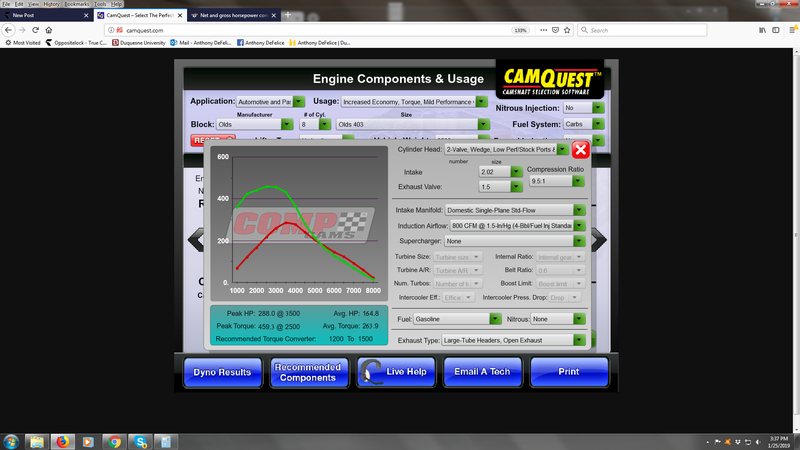800x450 pixels.
Task: Go to previous panel with left arrow
Action: point(195,240)
